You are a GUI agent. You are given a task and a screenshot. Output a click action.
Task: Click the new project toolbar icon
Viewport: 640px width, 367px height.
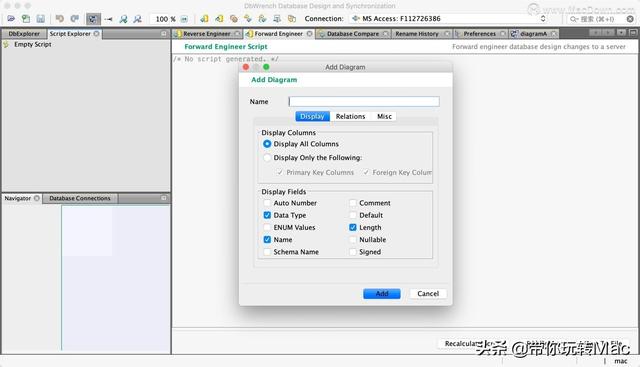pyautogui.click(x=26, y=19)
